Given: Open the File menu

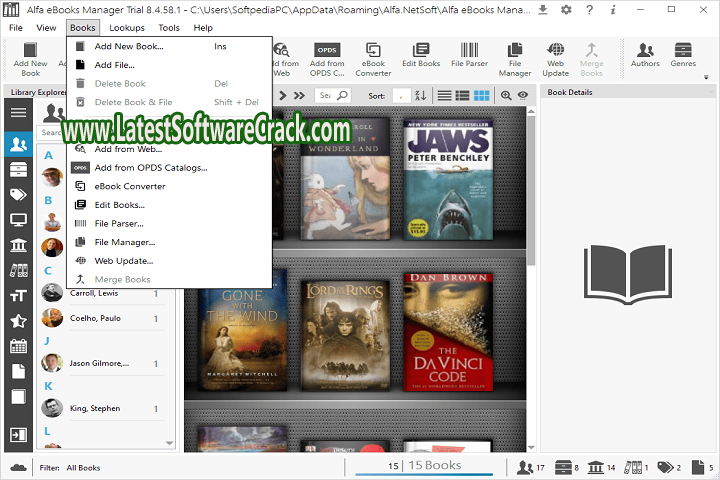Looking at the screenshot, I should [x=16, y=28].
